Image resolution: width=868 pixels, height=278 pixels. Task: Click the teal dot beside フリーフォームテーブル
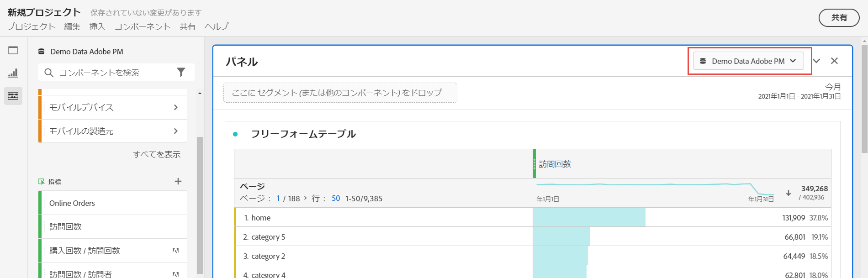coord(235,134)
